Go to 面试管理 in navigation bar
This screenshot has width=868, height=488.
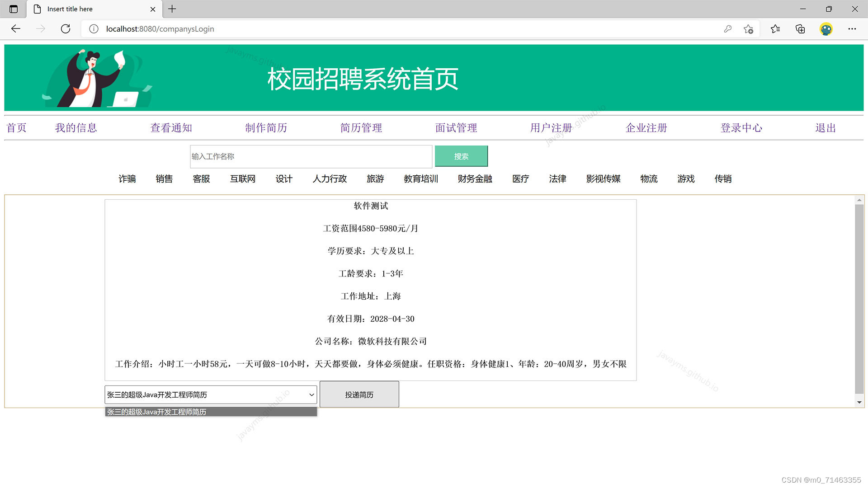pyautogui.click(x=456, y=128)
